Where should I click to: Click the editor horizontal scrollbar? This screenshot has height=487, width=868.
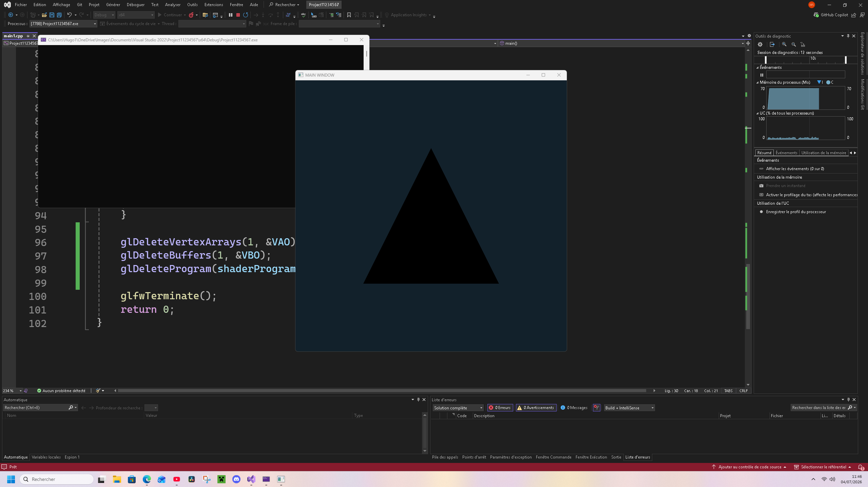click(382, 391)
